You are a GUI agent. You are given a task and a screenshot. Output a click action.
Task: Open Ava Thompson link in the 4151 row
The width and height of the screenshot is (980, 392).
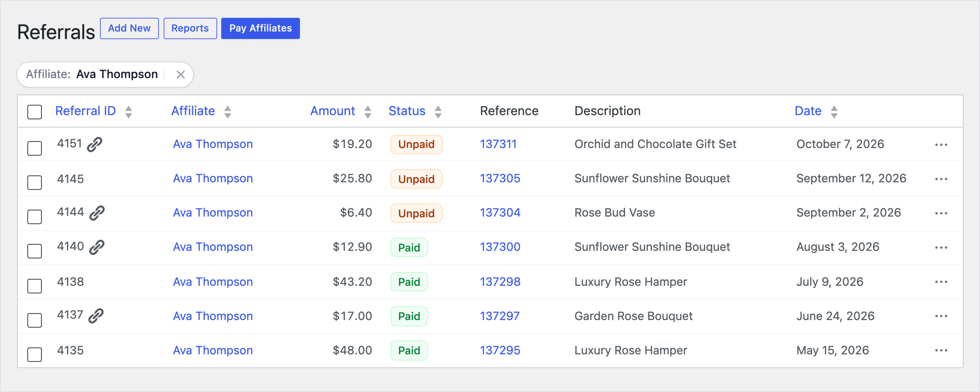(213, 144)
